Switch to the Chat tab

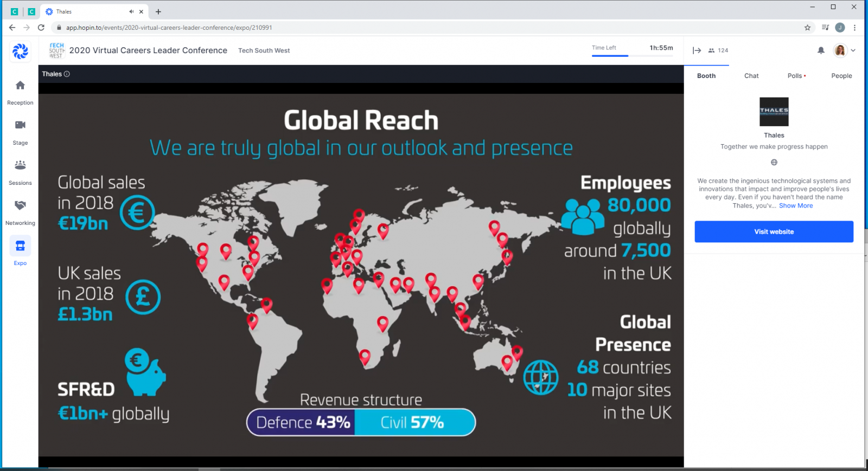pos(751,76)
